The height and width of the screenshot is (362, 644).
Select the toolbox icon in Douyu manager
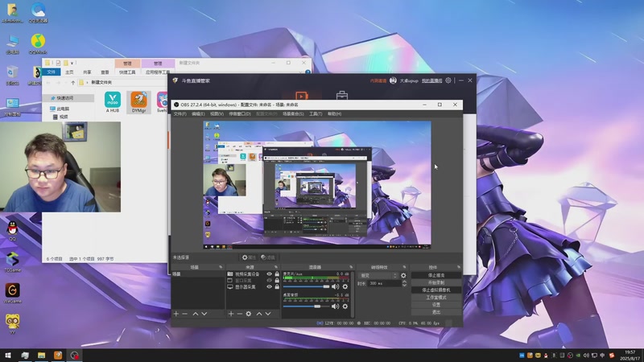342,96
